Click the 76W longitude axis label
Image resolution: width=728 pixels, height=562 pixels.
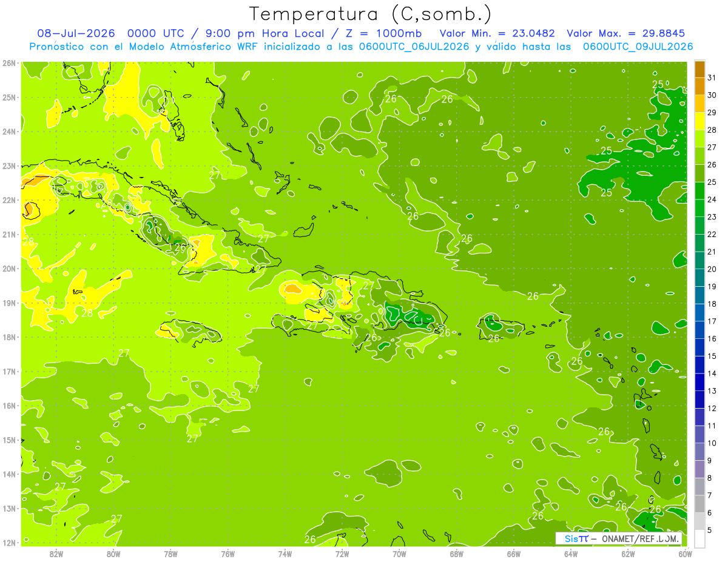(228, 554)
